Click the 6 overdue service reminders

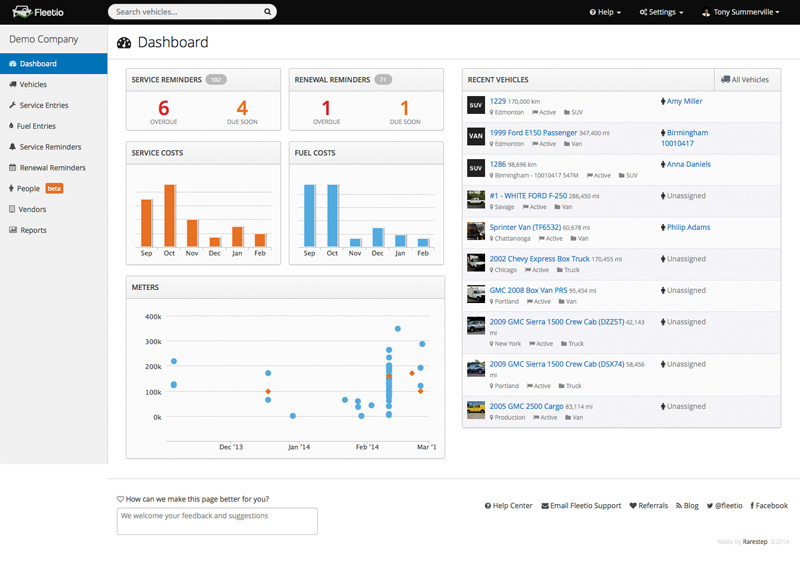click(163, 109)
